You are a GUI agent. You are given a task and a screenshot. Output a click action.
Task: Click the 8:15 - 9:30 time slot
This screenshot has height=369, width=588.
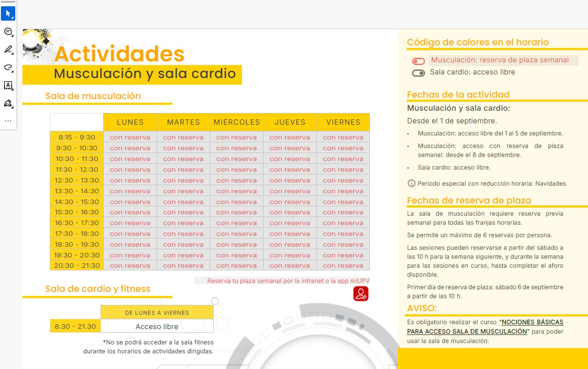[77, 137]
